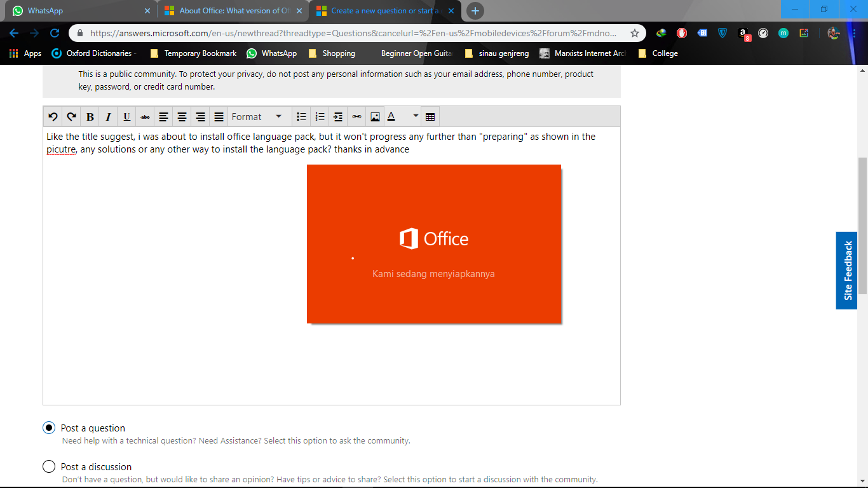Justify the text
Viewport: 868px width, 488px height.
coord(219,117)
